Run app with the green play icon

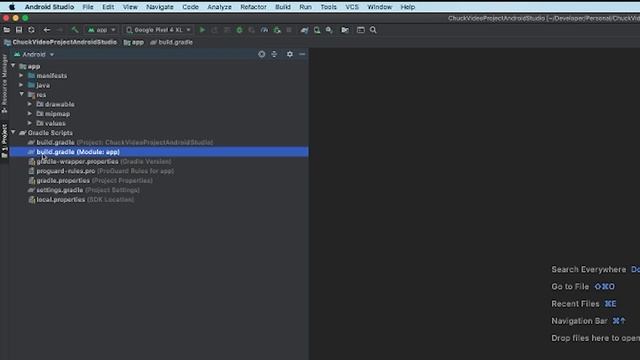(202, 30)
